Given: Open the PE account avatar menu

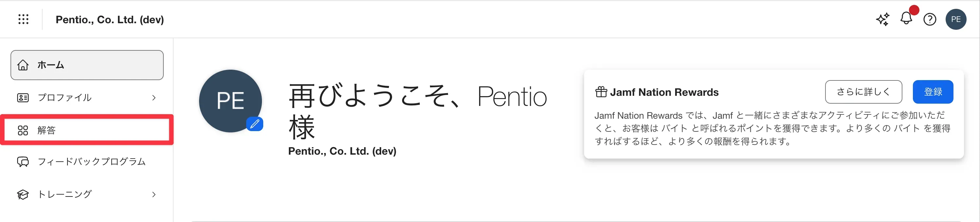Looking at the screenshot, I should [956, 19].
